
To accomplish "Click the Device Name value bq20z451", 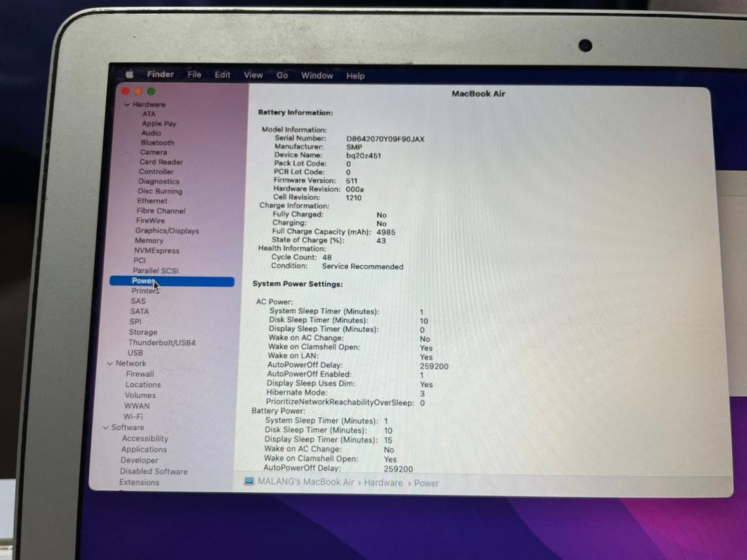I will point(364,156).
